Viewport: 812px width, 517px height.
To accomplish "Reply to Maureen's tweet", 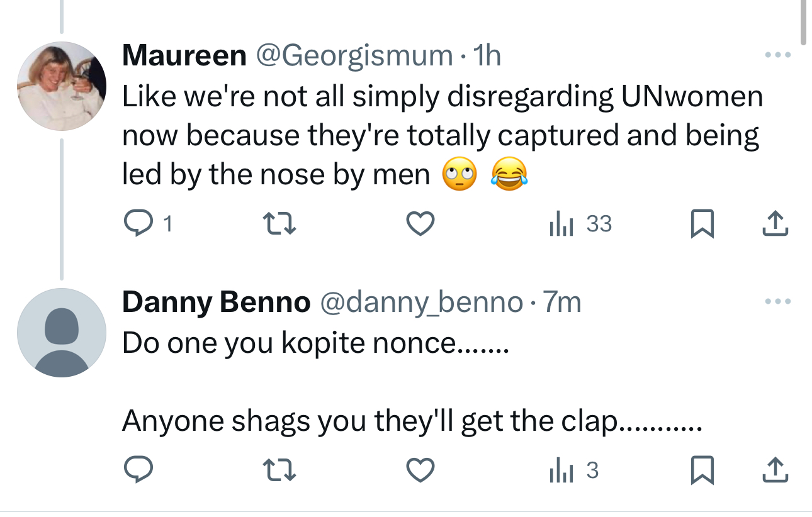I will [136, 224].
